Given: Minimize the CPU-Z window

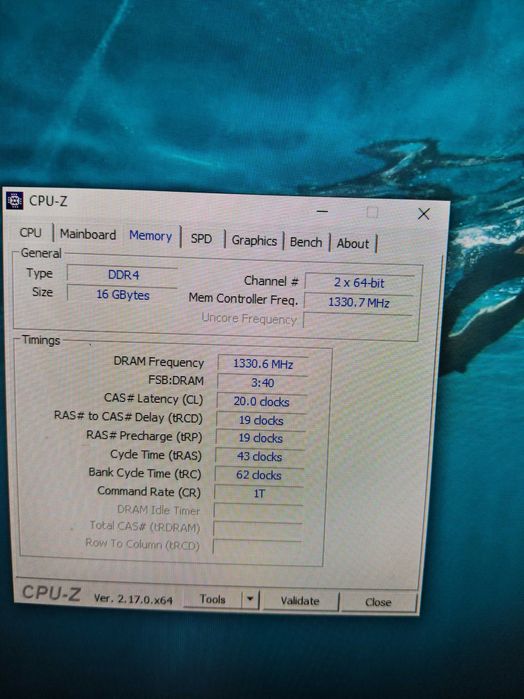Looking at the screenshot, I should tap(322, 211).
